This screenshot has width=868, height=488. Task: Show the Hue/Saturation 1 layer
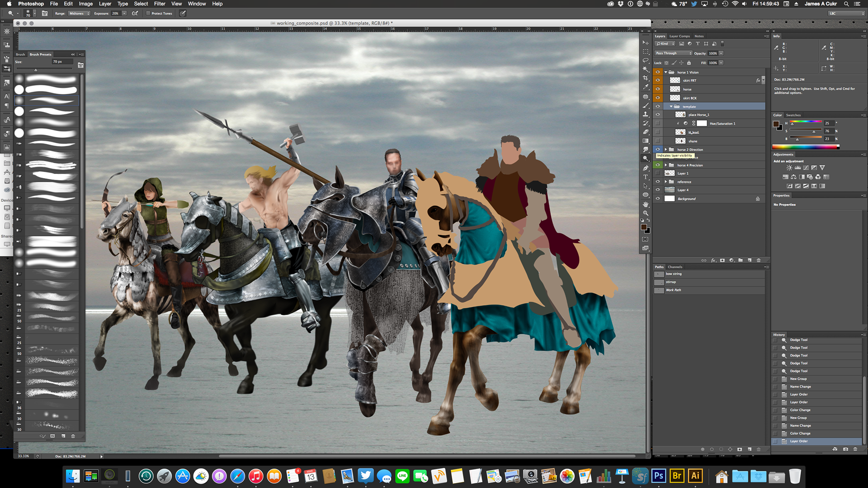[x=658, y=123]
